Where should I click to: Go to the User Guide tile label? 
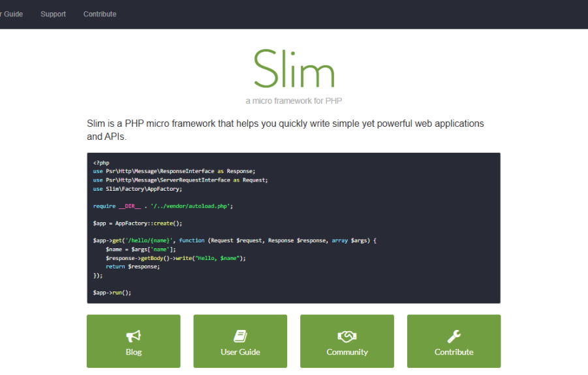coord(240,352)
